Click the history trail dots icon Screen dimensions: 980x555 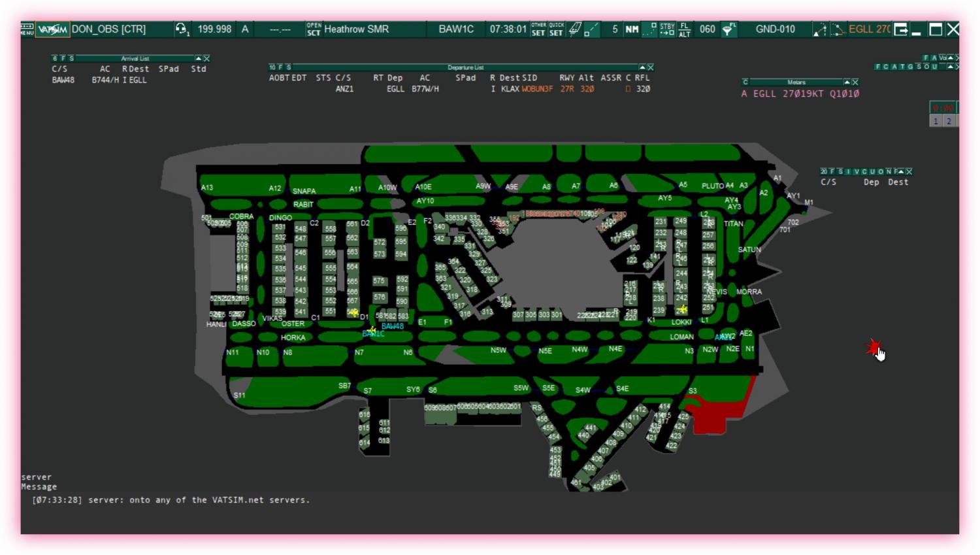649,29
